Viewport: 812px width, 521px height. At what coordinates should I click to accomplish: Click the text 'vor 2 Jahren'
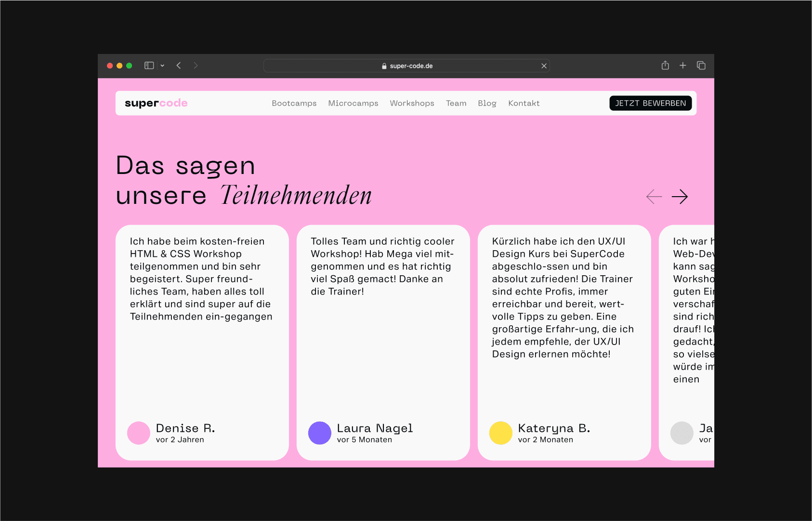point(180,440)
